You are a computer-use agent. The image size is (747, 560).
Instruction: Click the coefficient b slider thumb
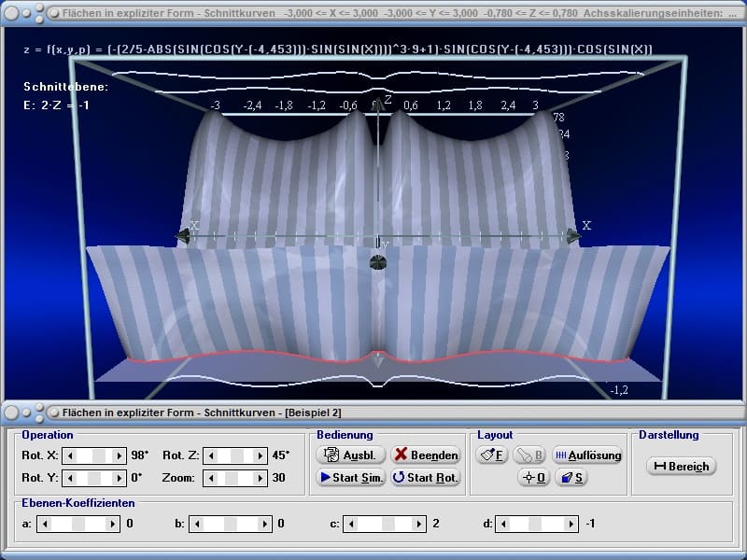(231, 524)
